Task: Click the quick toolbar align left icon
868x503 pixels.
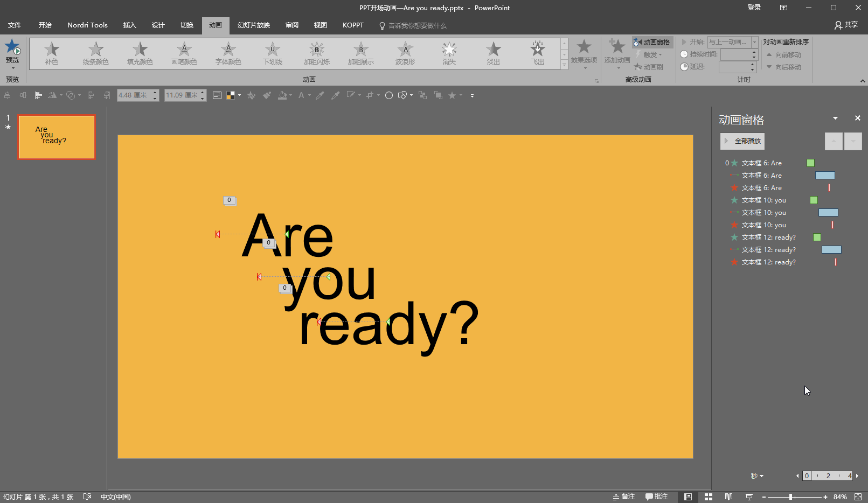Action: (38, 95)
